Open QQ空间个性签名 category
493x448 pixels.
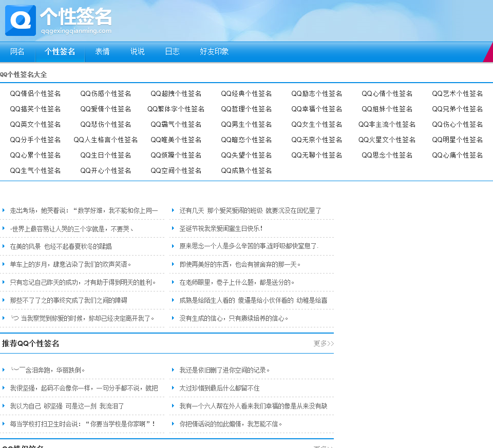coord(176,170)
